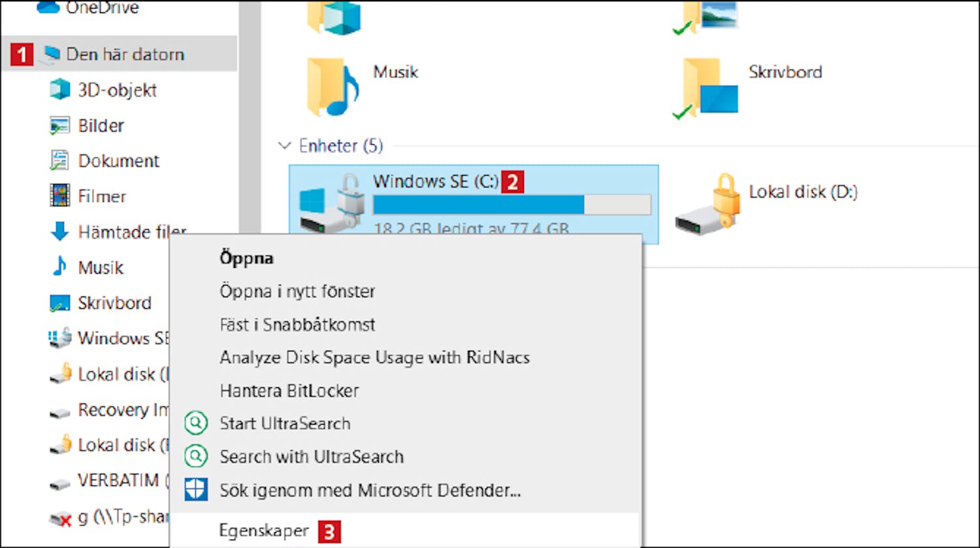Viewport: 980px width, 548px height.
Task: Select disconnected network drive g (\\Tp-shar
Action: (x=108, y=517)
